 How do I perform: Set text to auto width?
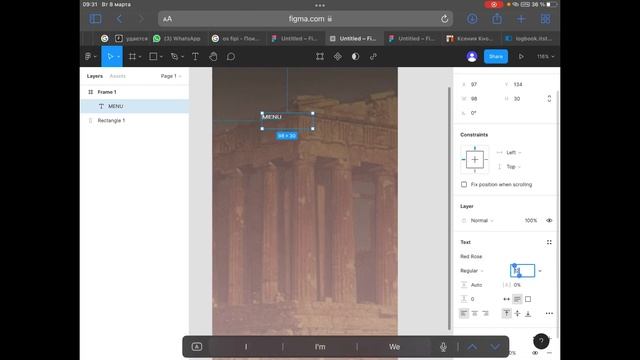tap(507, 299)
